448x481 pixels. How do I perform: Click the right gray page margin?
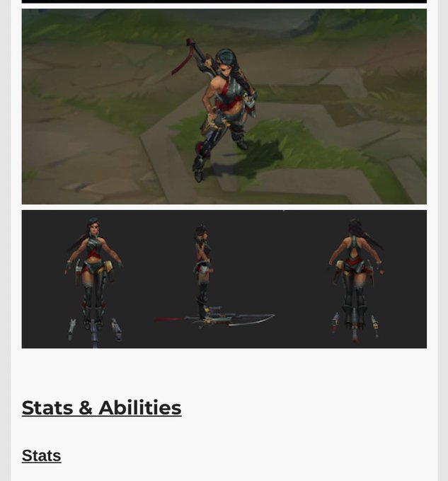pyautogui.click(x=443, y=240)
